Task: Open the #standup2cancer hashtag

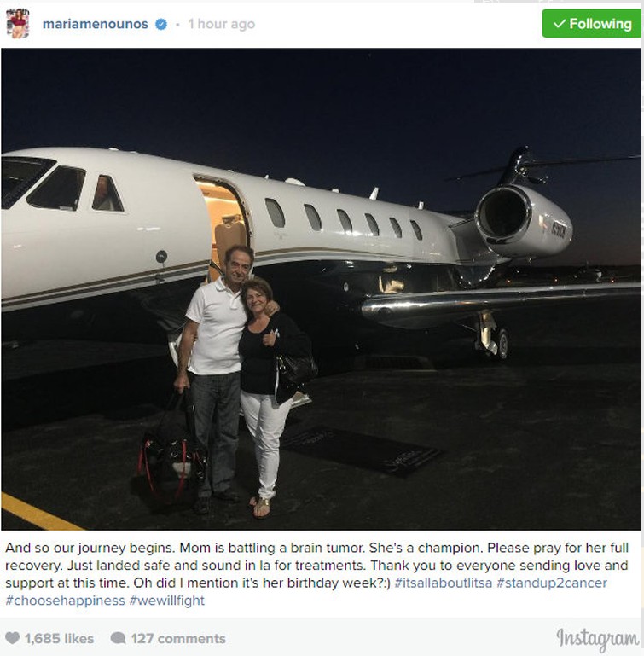Action: (x=552, y=583)
